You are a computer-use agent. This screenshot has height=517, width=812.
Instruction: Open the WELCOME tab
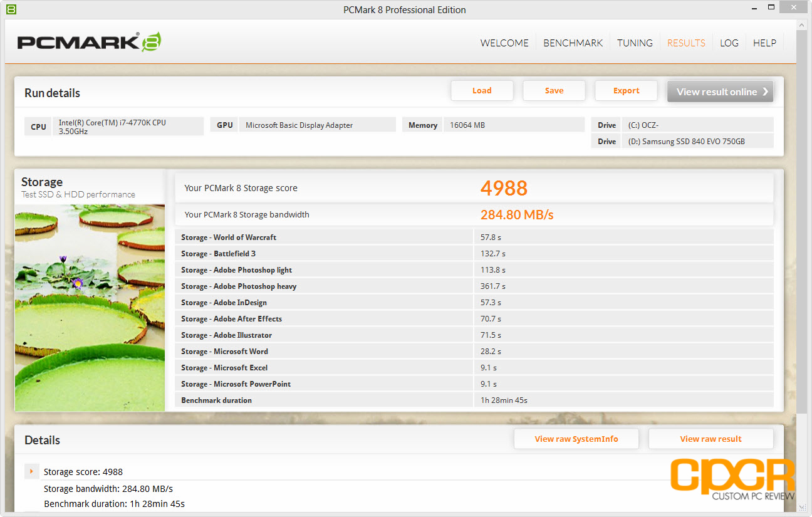click(x=504, y=43)
